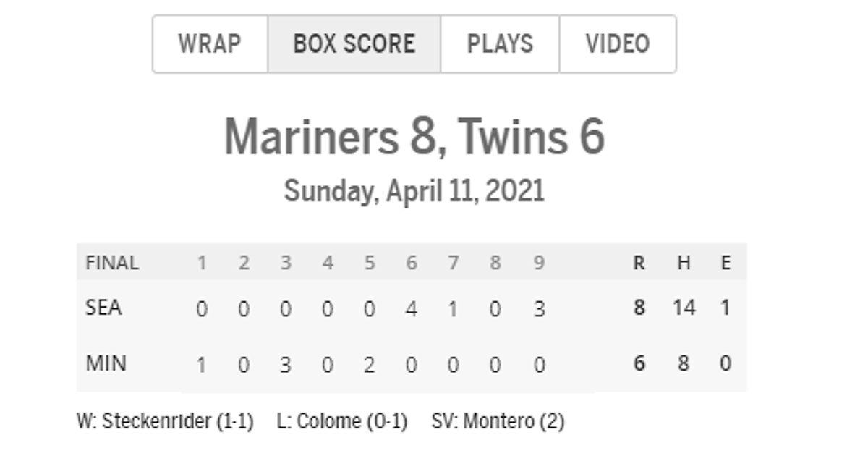Select the SEA team row label
868x456 pixels.
[x=103, y=308]
